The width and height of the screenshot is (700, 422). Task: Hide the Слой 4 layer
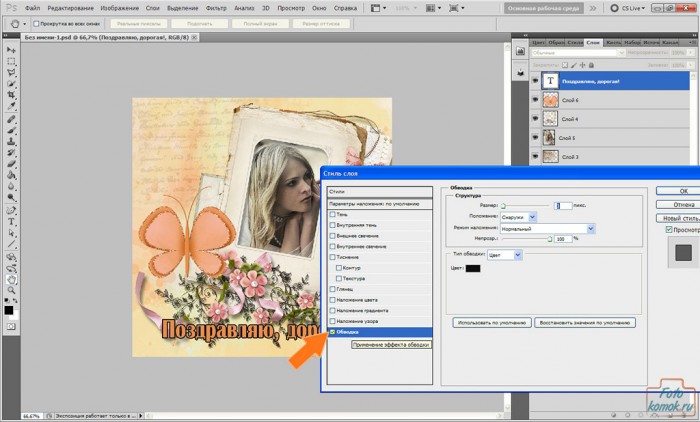(x=535, y=119)
